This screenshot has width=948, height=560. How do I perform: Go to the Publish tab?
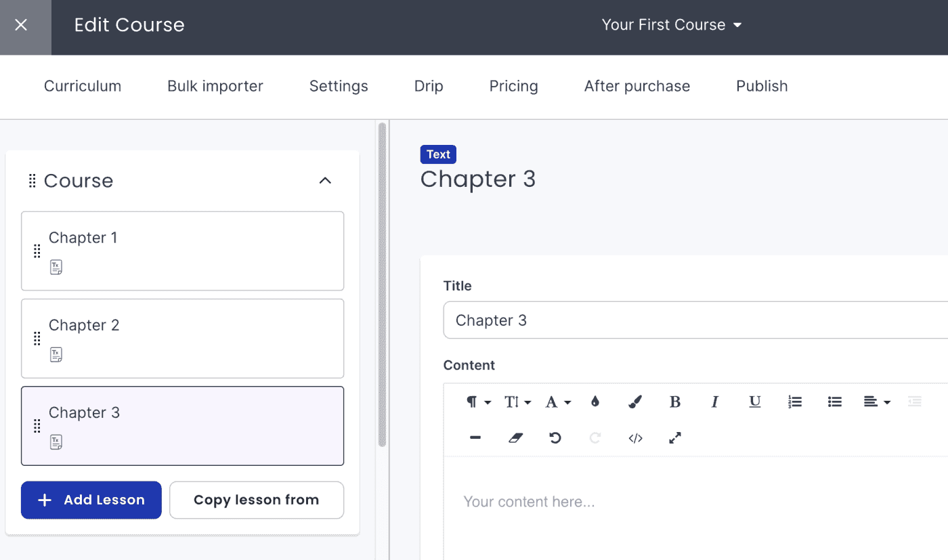762,86
